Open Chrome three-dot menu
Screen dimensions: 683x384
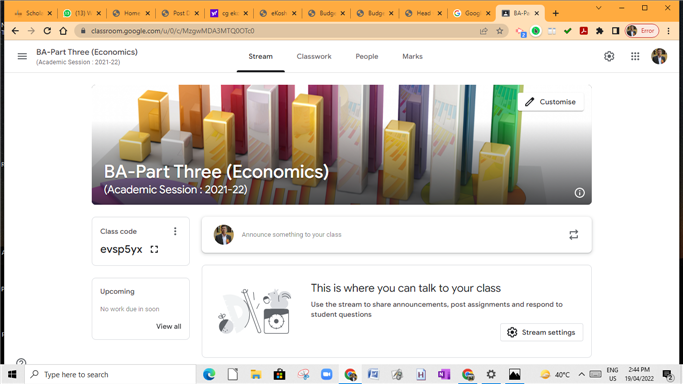tap(669, 31)
